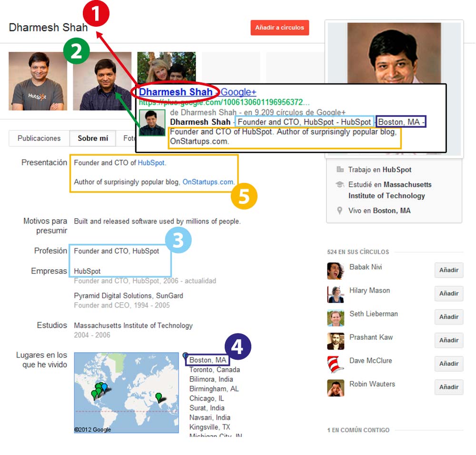476x455 pixels.
Task: Click the red 'Añadir a círculos' button
Action: pos(279,28)
